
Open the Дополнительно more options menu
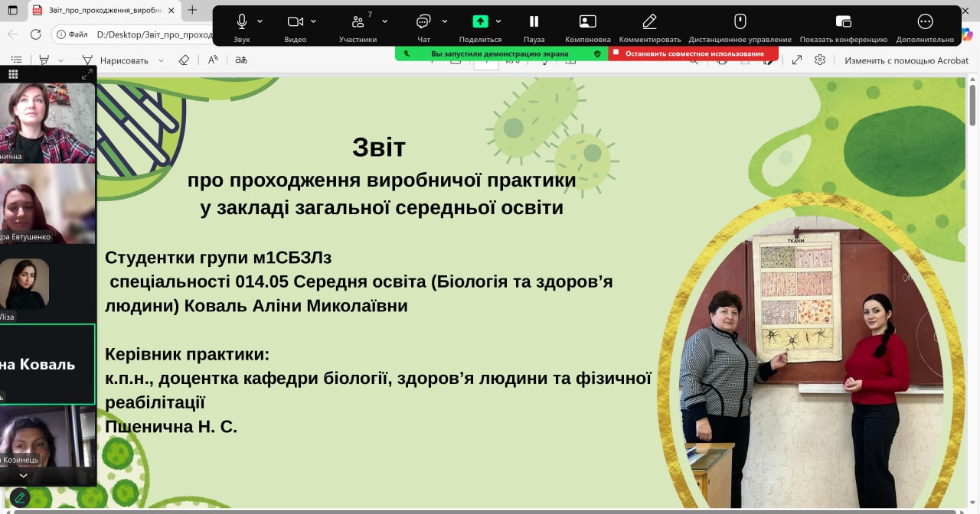[925, 21]
